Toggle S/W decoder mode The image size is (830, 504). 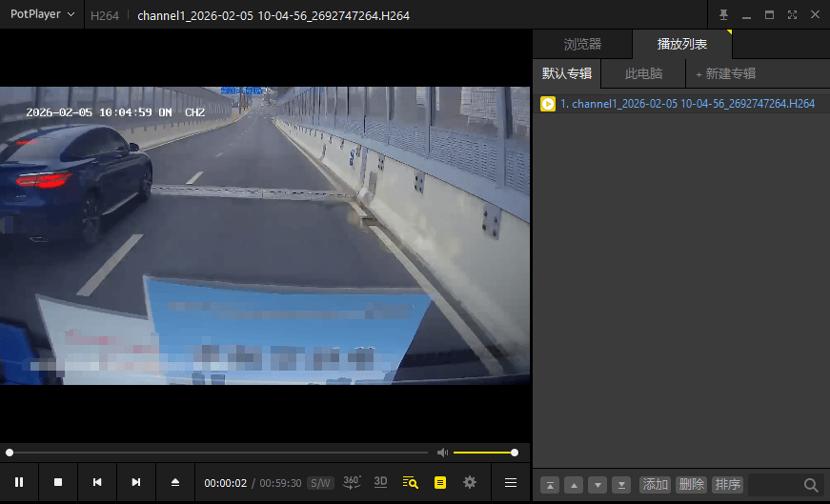320,483
